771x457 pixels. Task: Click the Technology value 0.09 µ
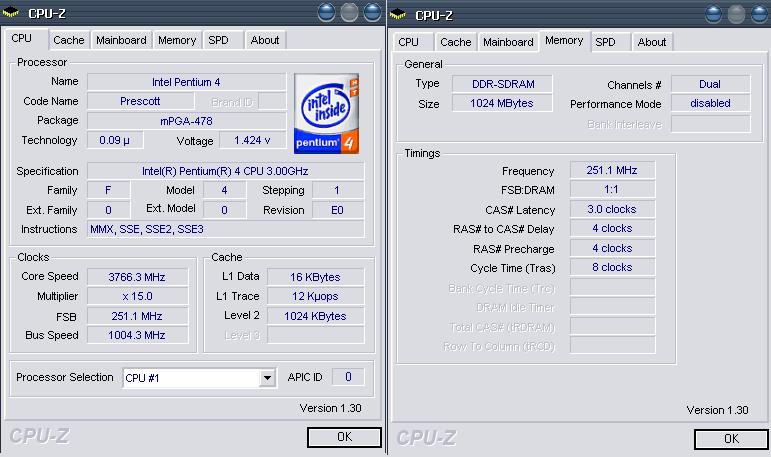click(x=115, y=140)
